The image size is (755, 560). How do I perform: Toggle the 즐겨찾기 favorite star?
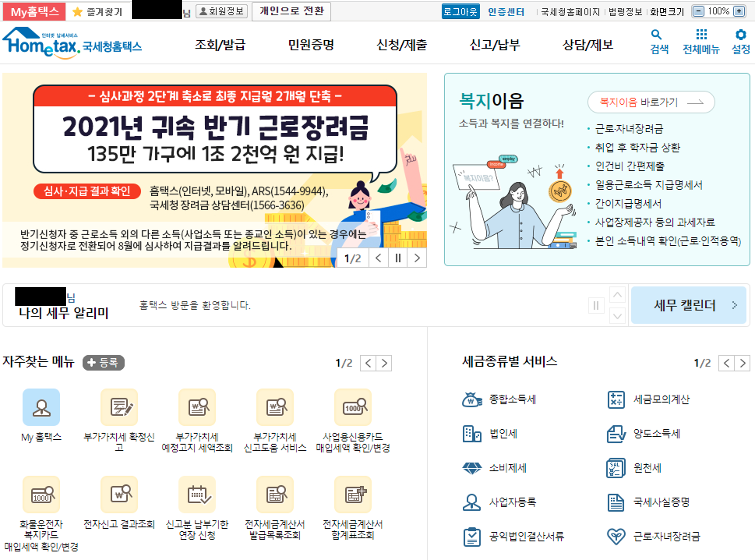point(77,11)
